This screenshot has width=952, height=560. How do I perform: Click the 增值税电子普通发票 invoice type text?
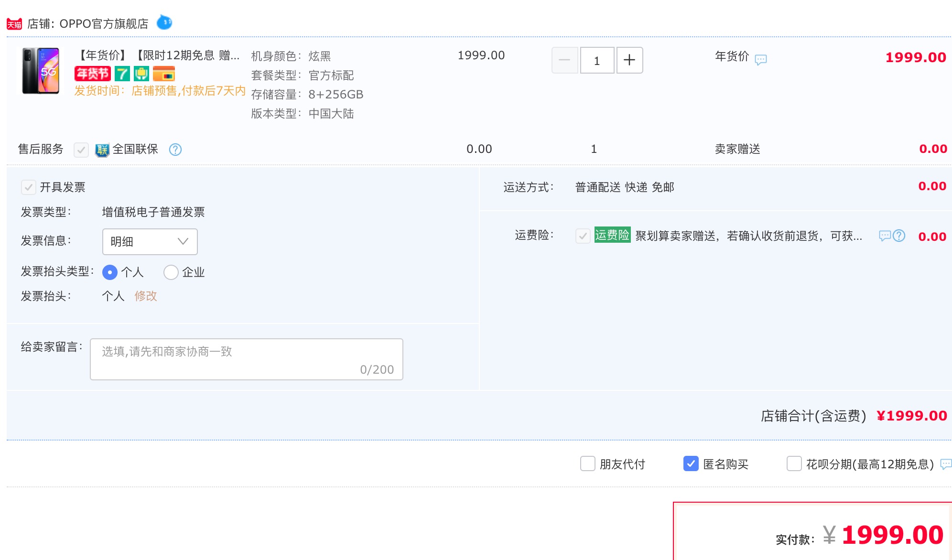click(x=153, y=212)
